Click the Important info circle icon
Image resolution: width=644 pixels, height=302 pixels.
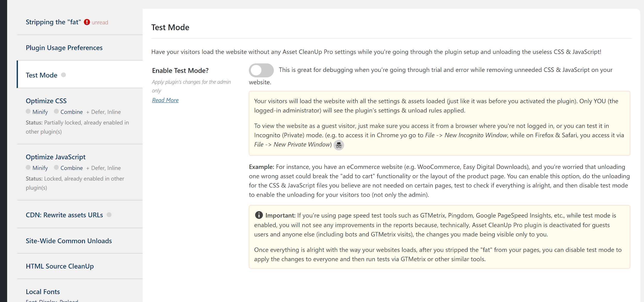click(x=259, y=215)
